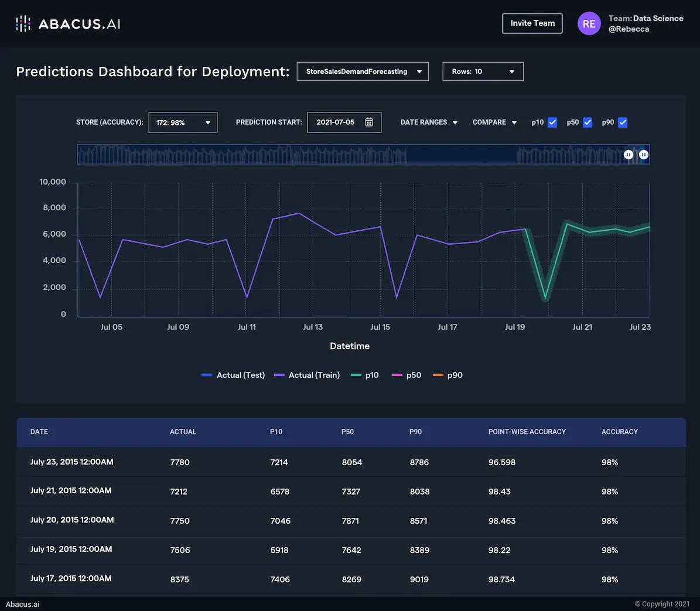Toggle p10 legend series marker

[356, 376]
